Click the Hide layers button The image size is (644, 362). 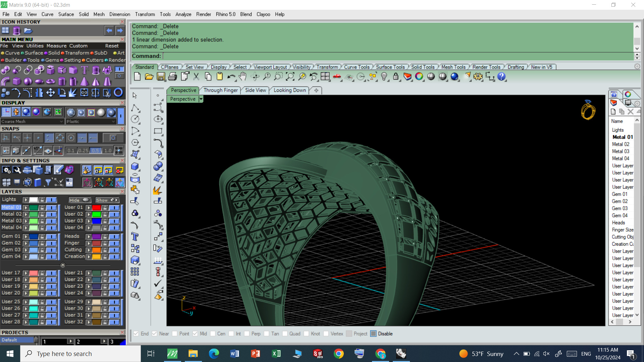79,200
